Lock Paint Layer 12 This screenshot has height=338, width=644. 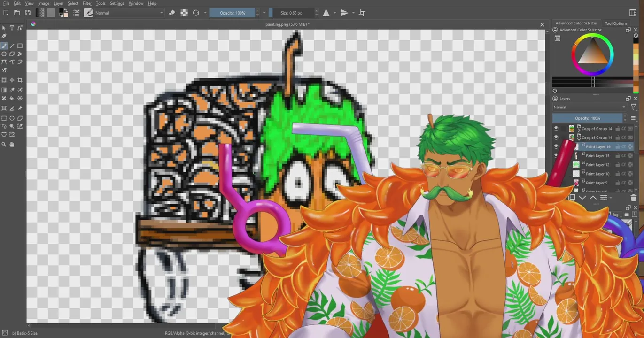(618, 165)
